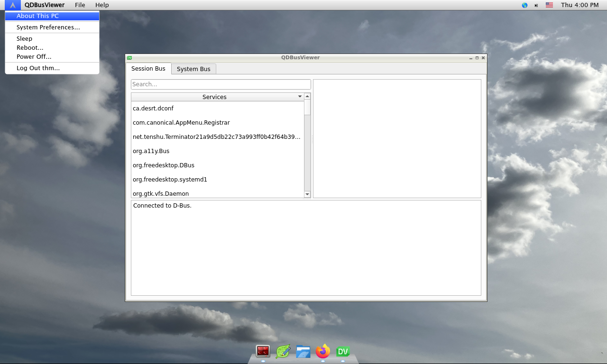Open the File menu
Viewport: 607px width, 364px height.
click(x=80, y=5)
